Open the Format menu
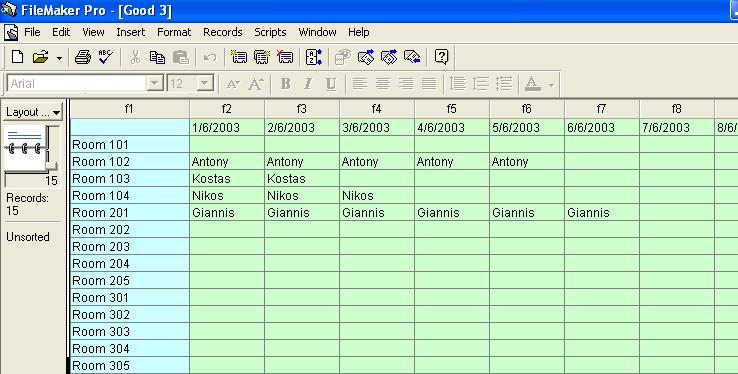 click(x=174, y=32)
